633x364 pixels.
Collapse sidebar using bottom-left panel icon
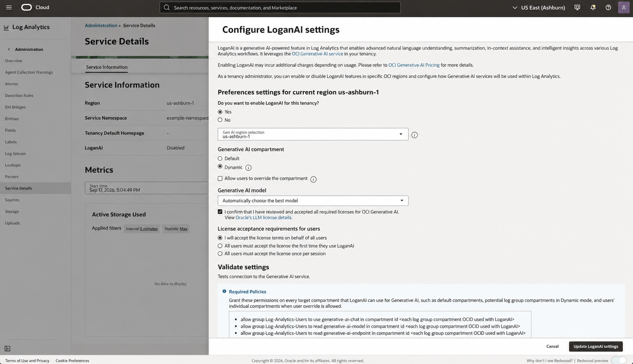7,348
